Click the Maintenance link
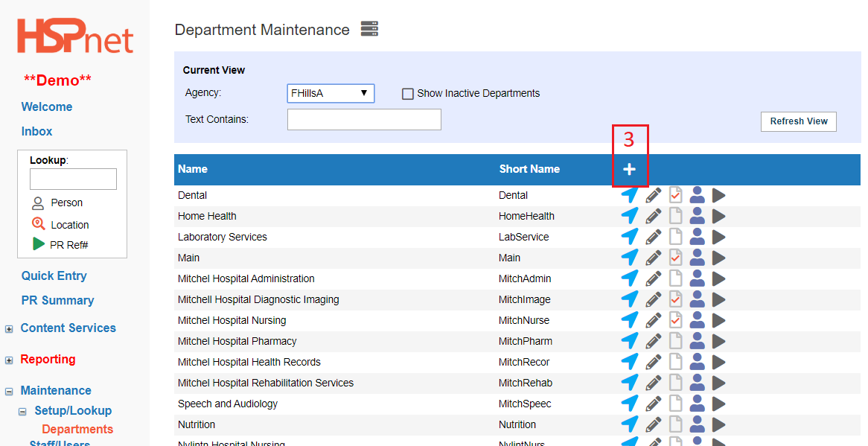Screen dimensions: 868x446 point(56,391)
